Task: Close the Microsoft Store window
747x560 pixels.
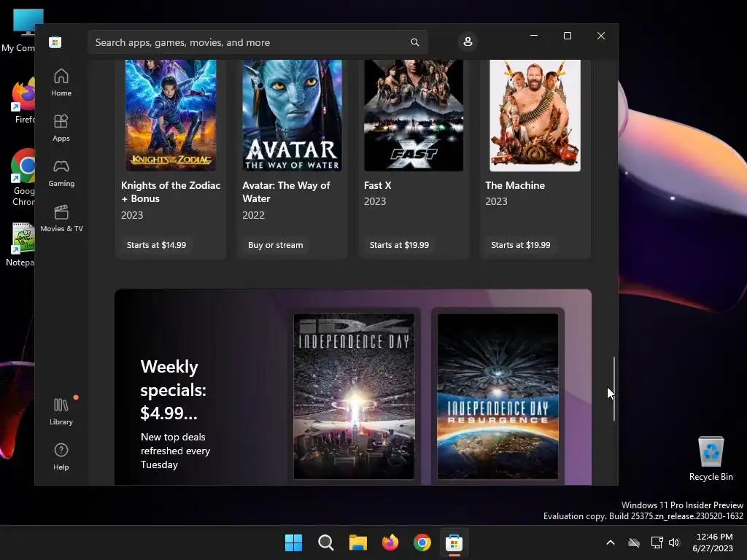Action: tap(601, 36)
